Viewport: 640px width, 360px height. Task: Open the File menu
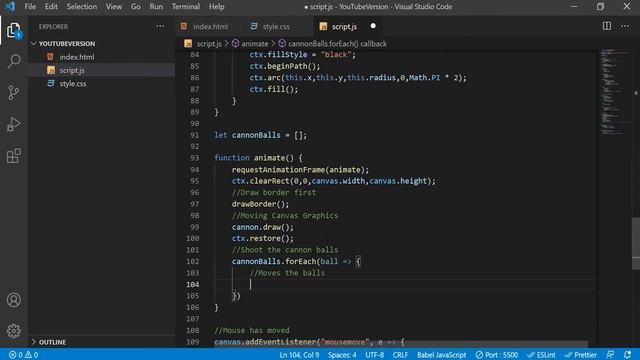tap(30, 7)
